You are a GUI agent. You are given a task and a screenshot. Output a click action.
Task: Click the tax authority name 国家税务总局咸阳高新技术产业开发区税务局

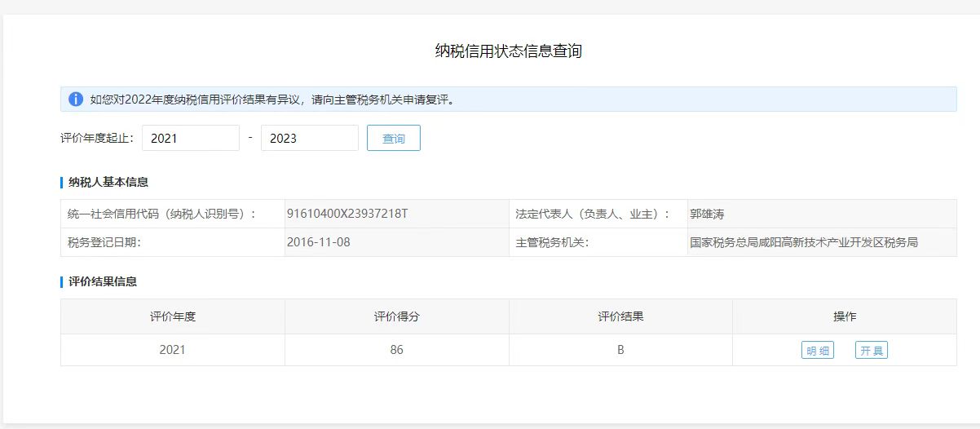pos(803,242)
